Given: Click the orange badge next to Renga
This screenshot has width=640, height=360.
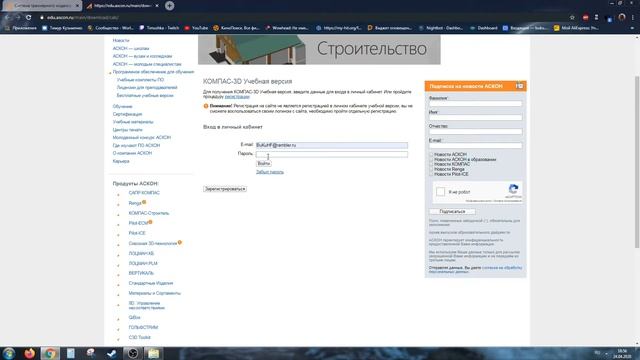Looking at the screenshot, I should (x=144, y=202).
